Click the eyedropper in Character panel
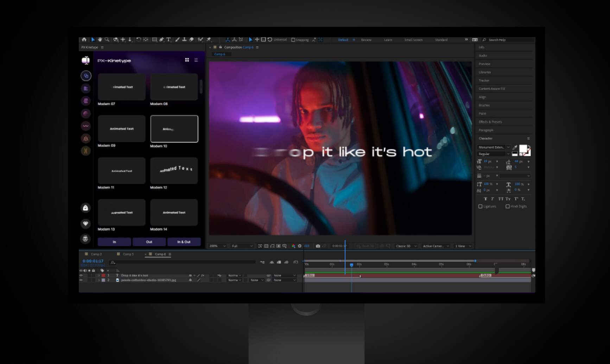The image size is (610, 364). point(515,148)
